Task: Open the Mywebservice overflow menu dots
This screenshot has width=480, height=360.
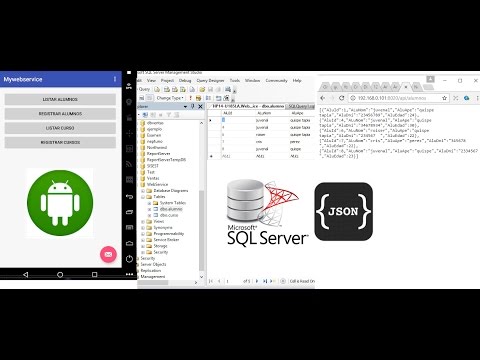Action: (115, 79)
